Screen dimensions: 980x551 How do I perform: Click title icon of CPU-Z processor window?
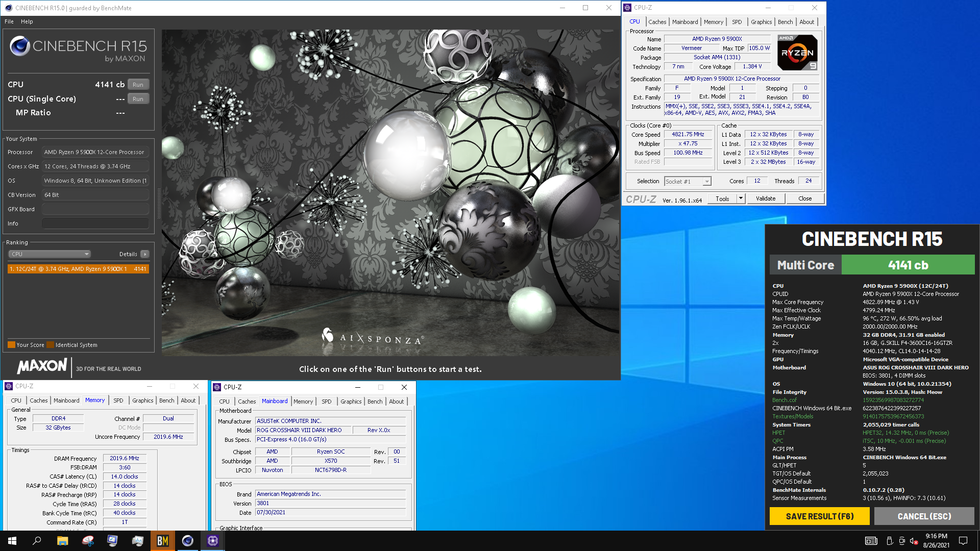[x=627, y=8]
